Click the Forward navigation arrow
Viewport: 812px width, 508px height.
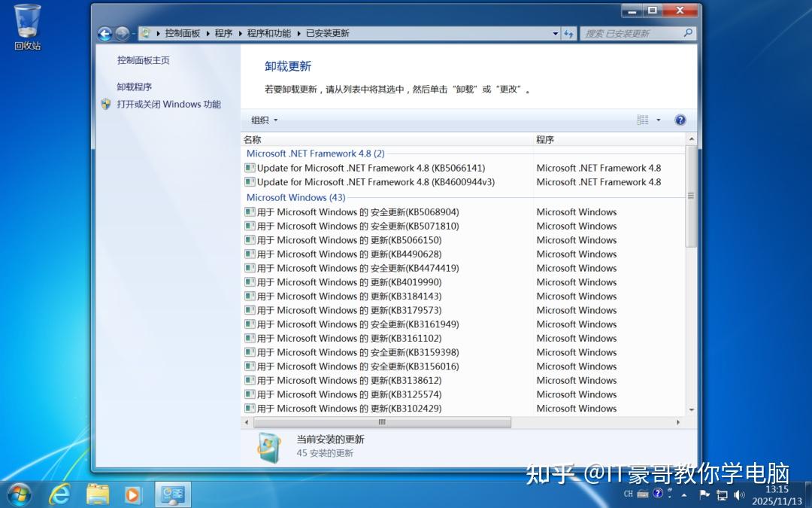click(x=123, y=33)
